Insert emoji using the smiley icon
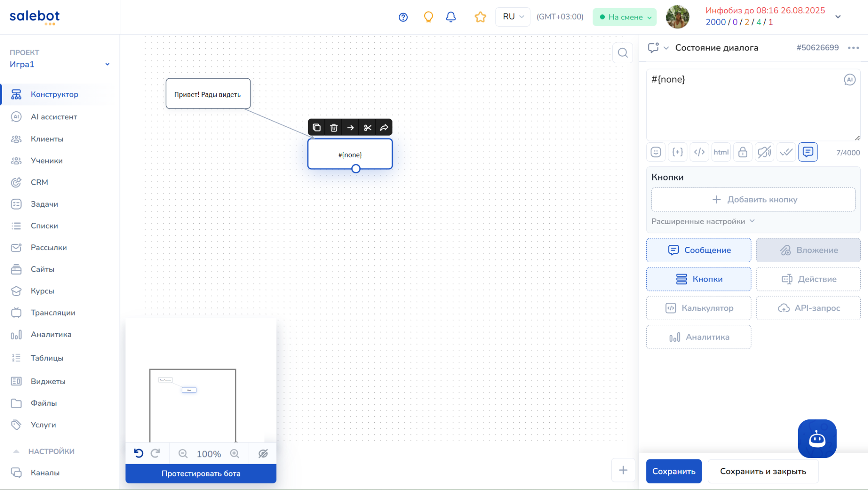The image size is (868, 490). pos(656,152)
